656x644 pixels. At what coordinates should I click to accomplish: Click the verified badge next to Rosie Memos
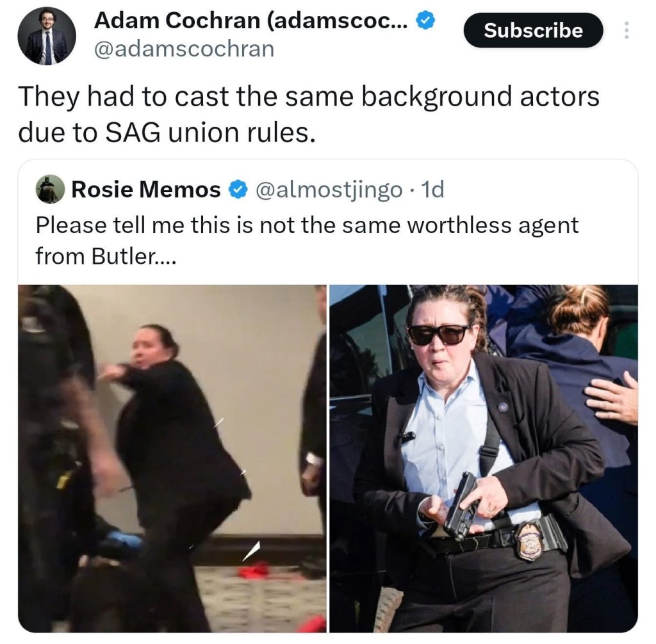click(238, 190)
